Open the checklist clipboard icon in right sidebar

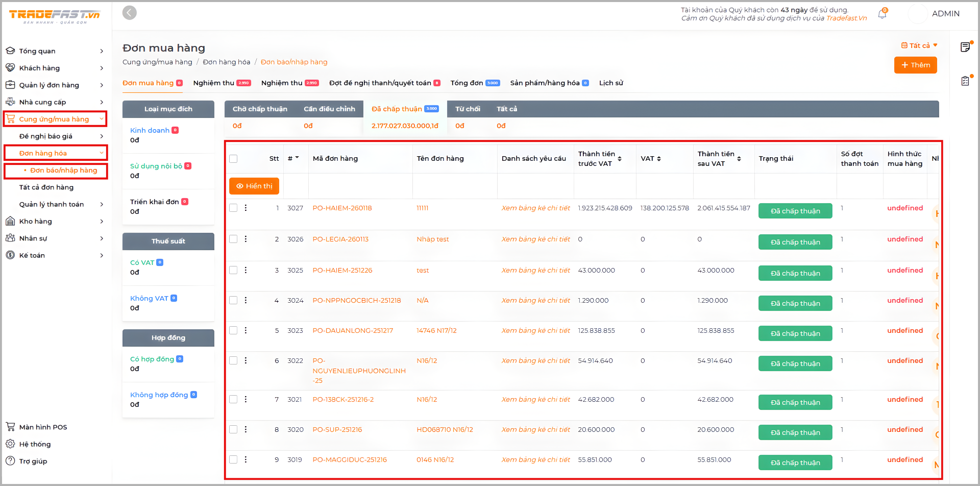(x=965, y=81)
